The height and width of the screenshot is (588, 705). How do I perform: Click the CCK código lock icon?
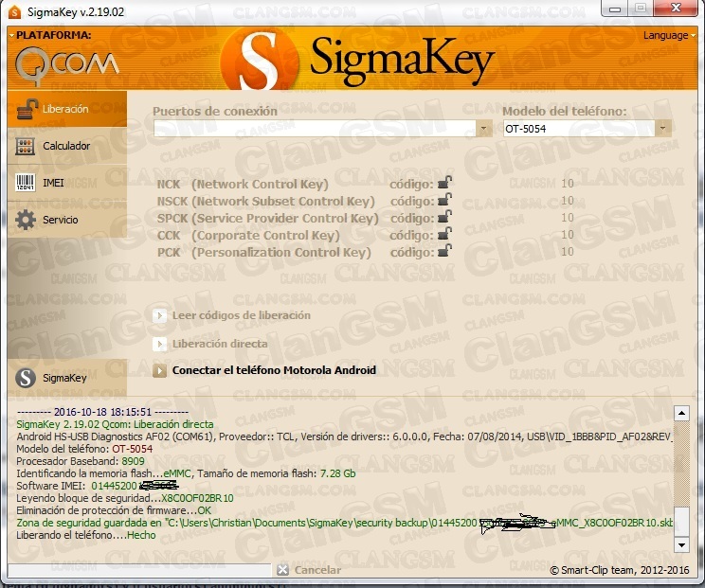tap(444, 234)
